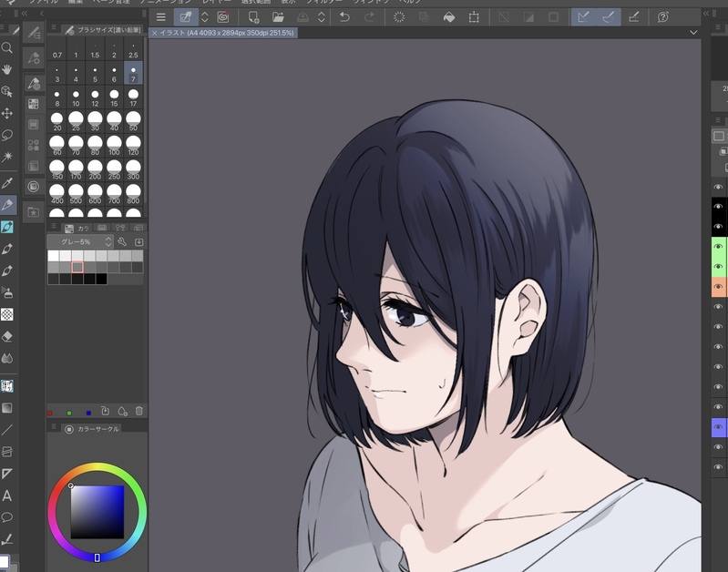728x572 pixels.
Task: Select the checkered Decoration tool
Action: point(7,314)
